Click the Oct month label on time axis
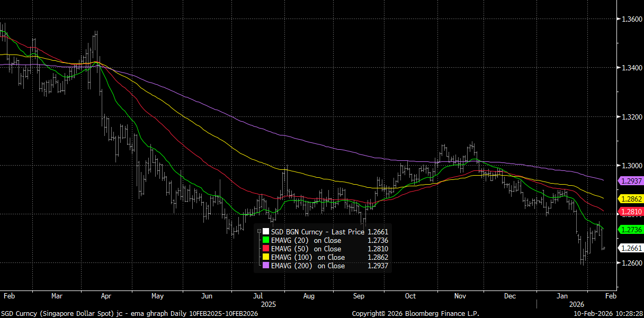This screenshot has width=644, height=318. [x=410, y=296]
